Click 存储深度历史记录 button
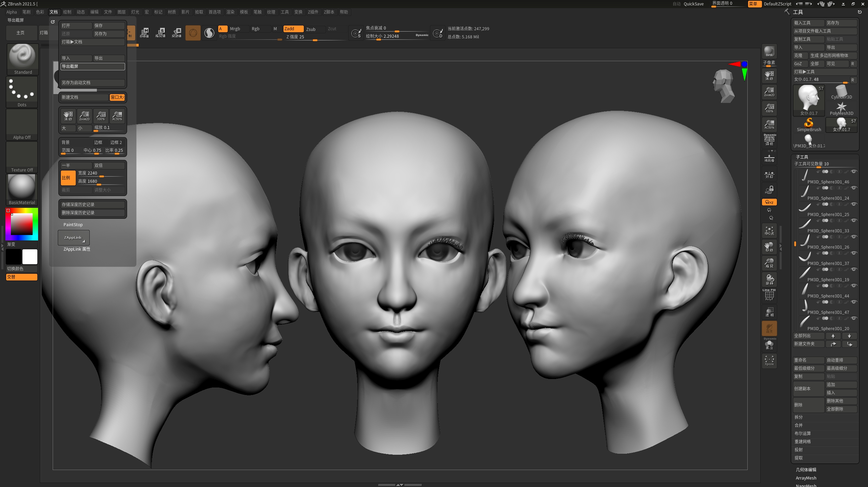 point(93,204)
